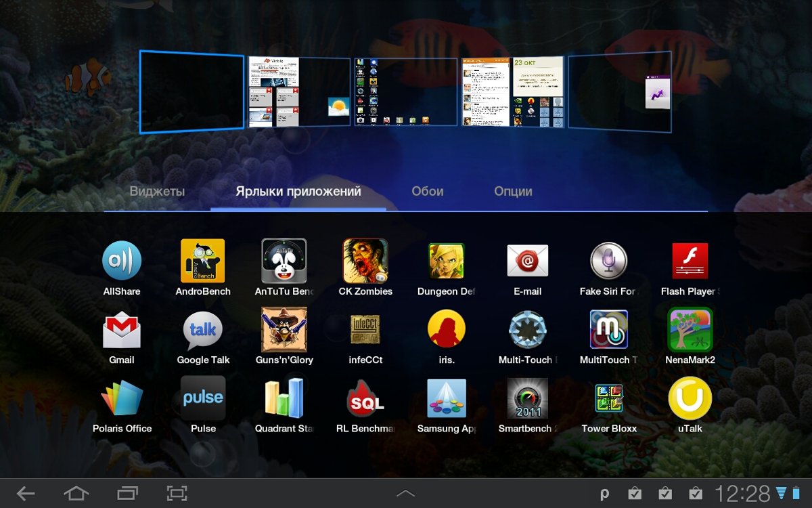The image size is (812, 508).
Task: Open the clock showing 12:28
Action: [742, 494]
